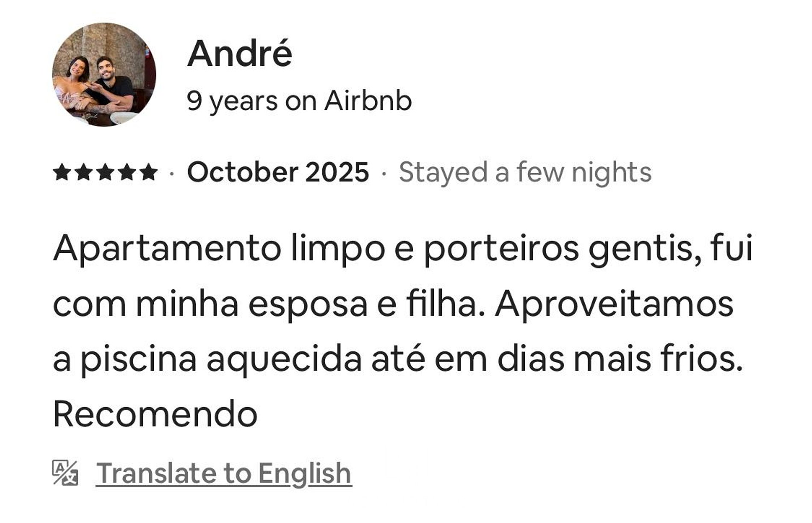Screen dimensions: 812x523
Task: Click the October 2025 review date
Action: click(x=278, y=172)
